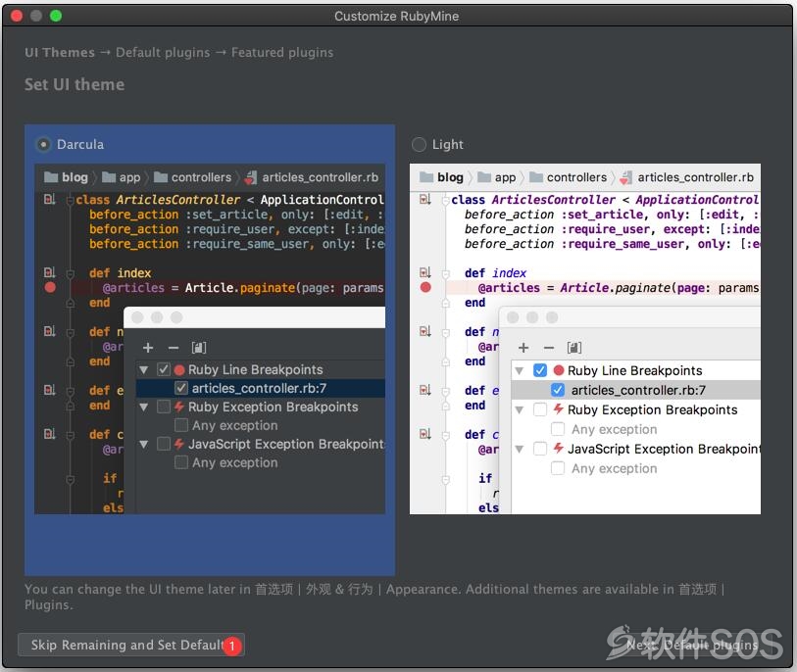Click the Light preview thumbnail image
Viewport: 797px width, 672px height.
tap(585, 339)
